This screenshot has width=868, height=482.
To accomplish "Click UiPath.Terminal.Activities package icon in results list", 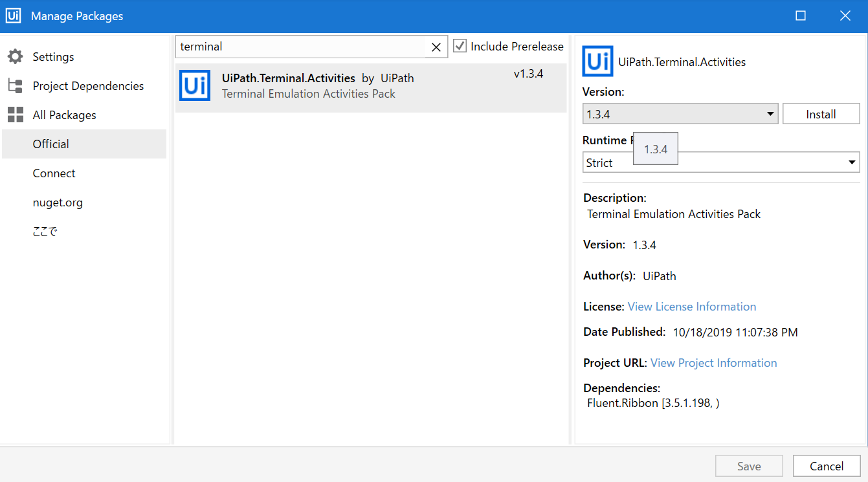I will click(x=195, y=85).
